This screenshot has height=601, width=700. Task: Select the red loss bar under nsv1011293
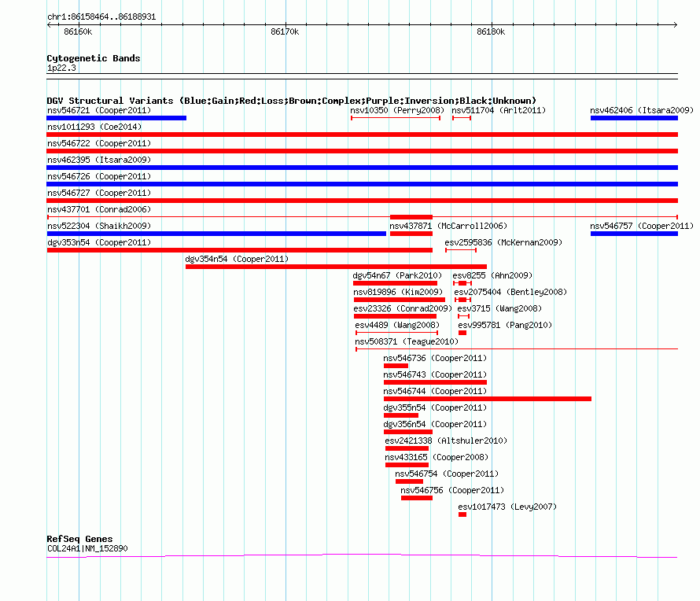coord(362,135)
